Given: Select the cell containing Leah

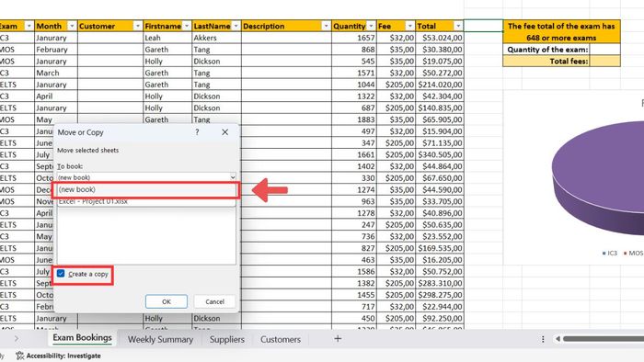Looking at the screenshot, I should (x=167, y=38).
